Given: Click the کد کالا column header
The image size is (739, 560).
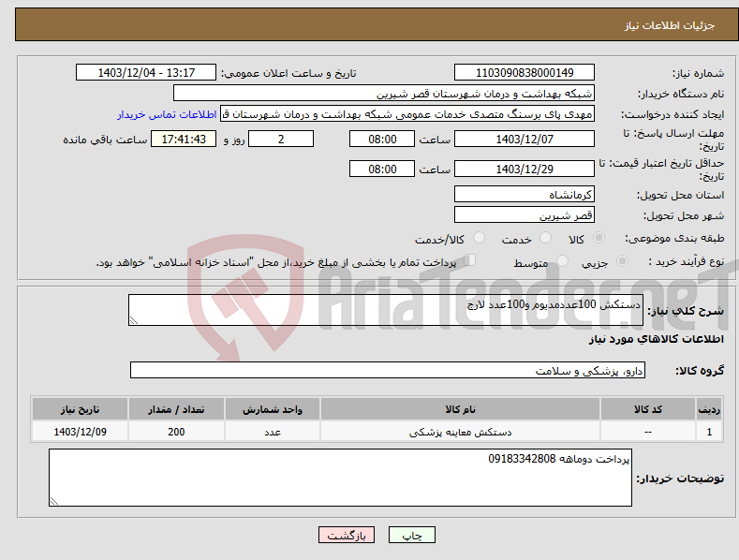Looking at the screenshot, I should coord(648,409).
